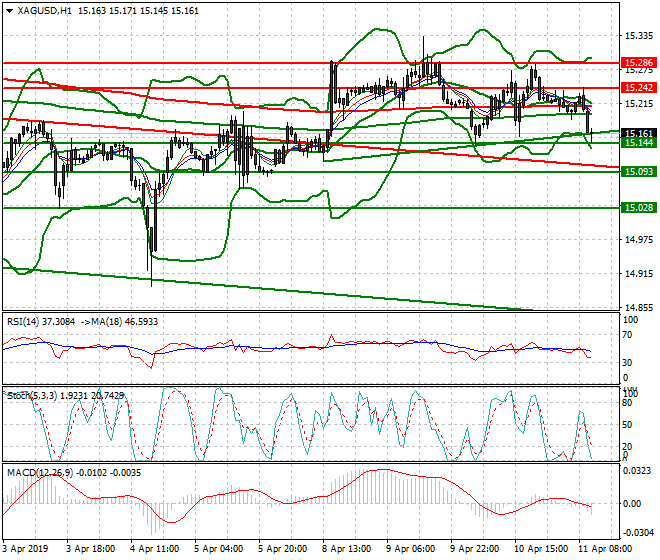The height and width of the screenshot is (560, 660).
Task: Click the Stochastic scale value 80
Action: coord(627,403)
